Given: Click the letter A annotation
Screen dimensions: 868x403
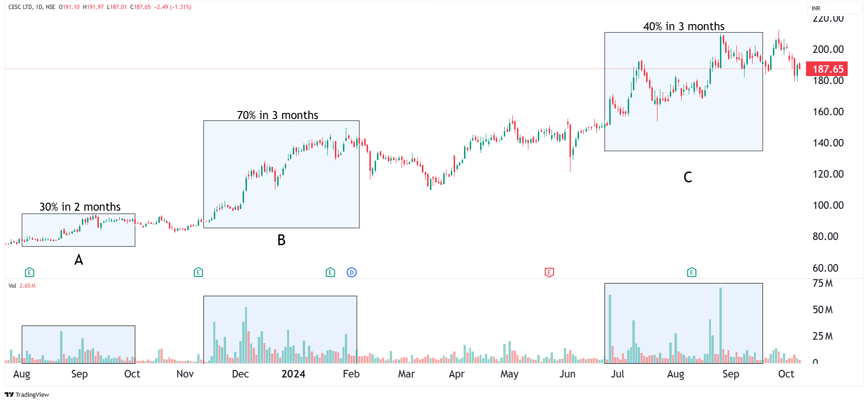Looking at the screenshot, I should point(79,260).
